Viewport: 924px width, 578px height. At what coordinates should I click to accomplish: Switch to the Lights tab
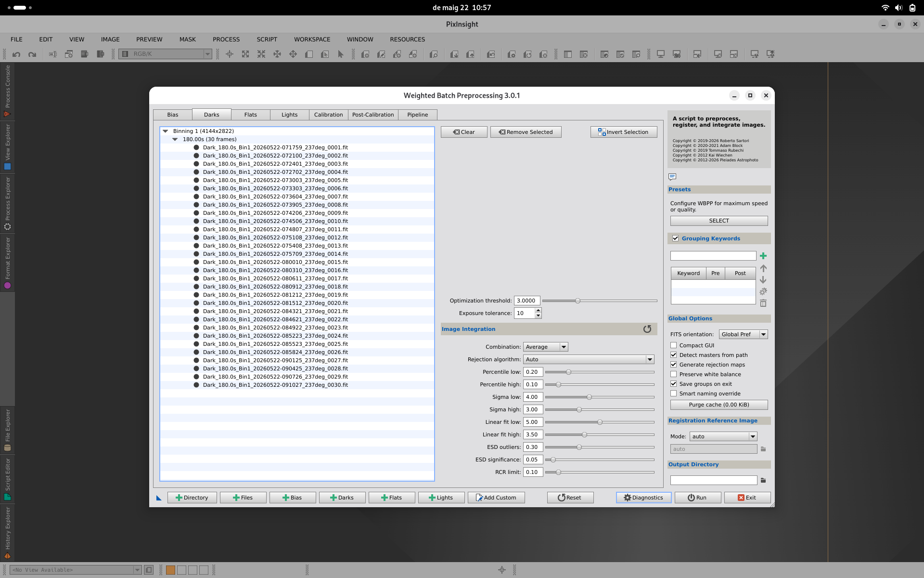[289, 115]
